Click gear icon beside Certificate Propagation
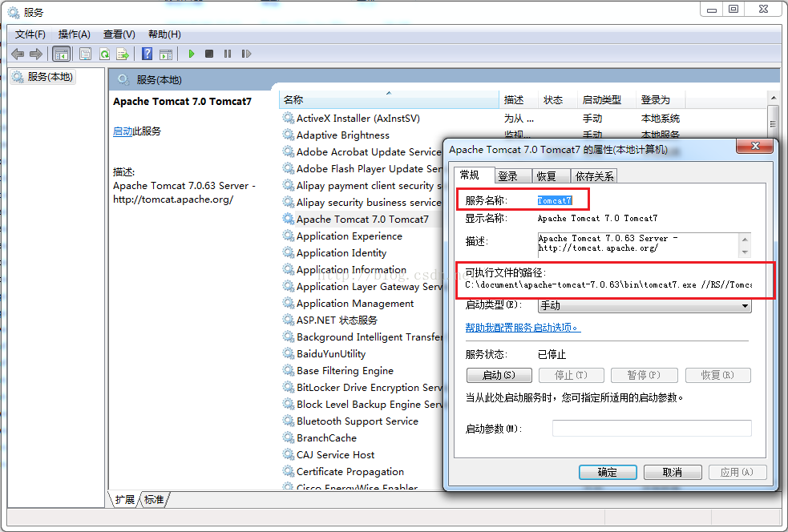The image size is (788, 532). tap(288, 471)
